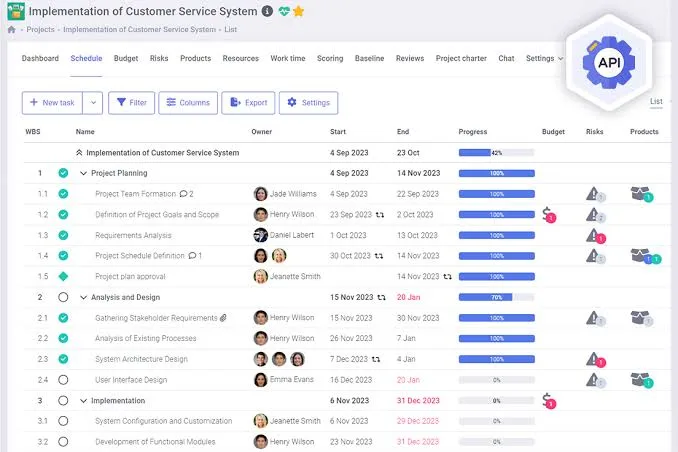
Task: Switch to the Budget tab
Action: (126, 58)
